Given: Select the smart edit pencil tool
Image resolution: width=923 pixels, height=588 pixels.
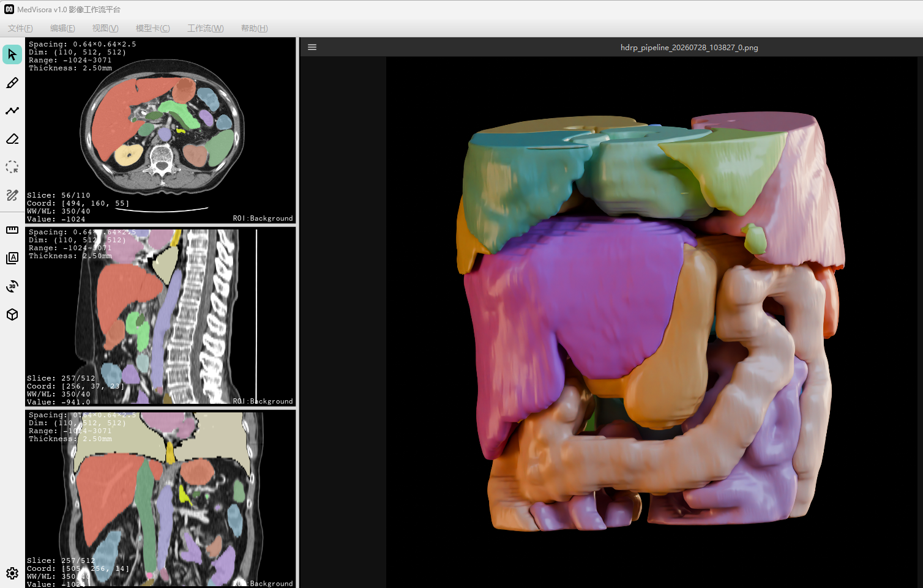Looking at the screenshot, I should tap(12, 195).
